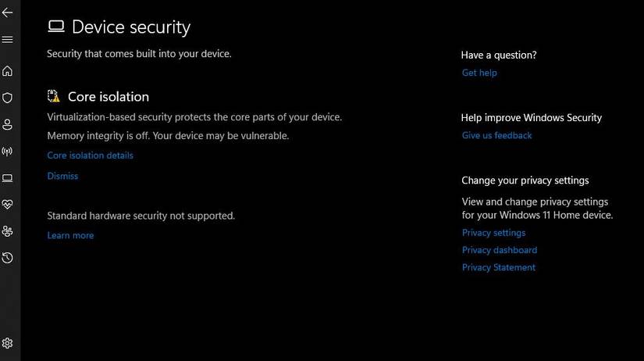
Task: Open Settings gear in sidebar
Action: tap(8, 343)
